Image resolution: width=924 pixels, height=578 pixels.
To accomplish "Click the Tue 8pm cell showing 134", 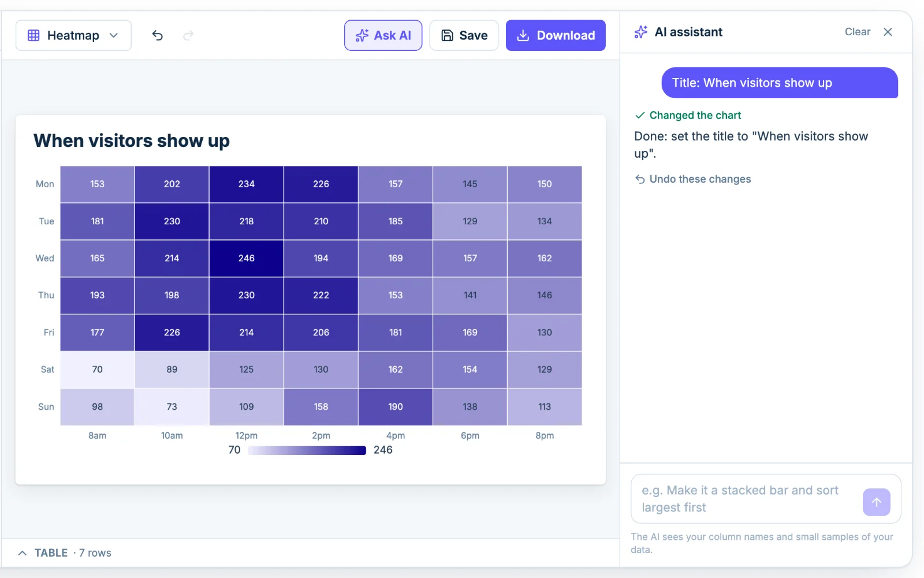I will point(545,221).
